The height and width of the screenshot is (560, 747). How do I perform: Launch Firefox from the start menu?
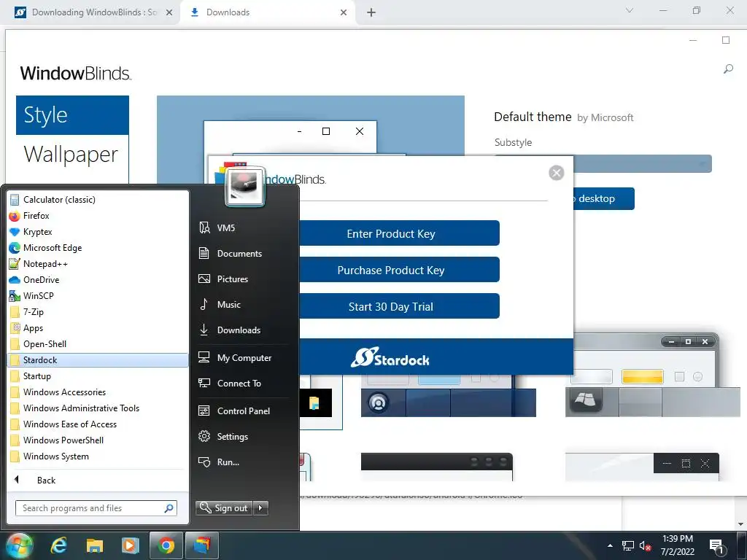(x=98, y=216)
